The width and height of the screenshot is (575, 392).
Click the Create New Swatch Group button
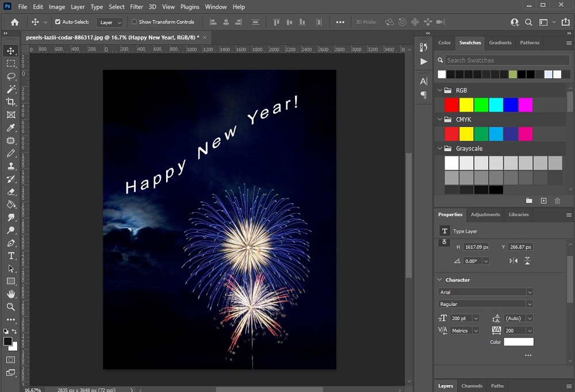528,201
